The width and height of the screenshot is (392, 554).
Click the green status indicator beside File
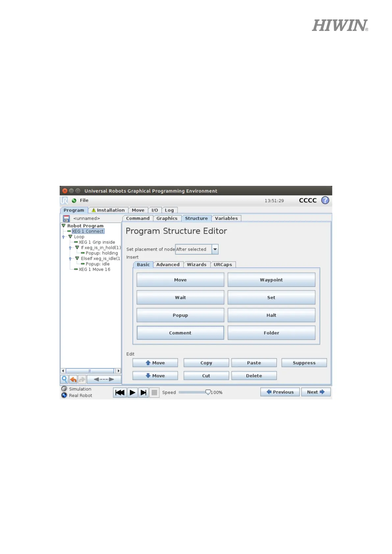pos(74,201)
